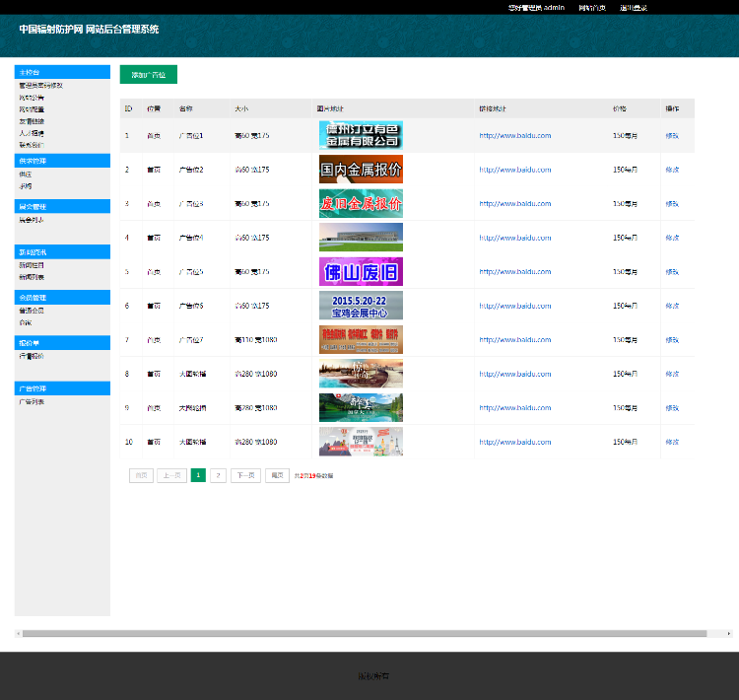
Task: Click 网站首页 link in top bar
Action: (592, 7)
